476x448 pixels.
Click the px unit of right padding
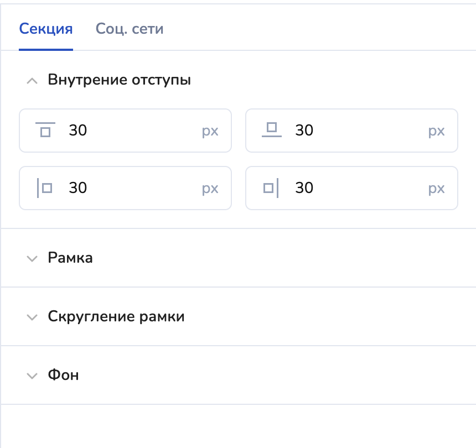437,189
